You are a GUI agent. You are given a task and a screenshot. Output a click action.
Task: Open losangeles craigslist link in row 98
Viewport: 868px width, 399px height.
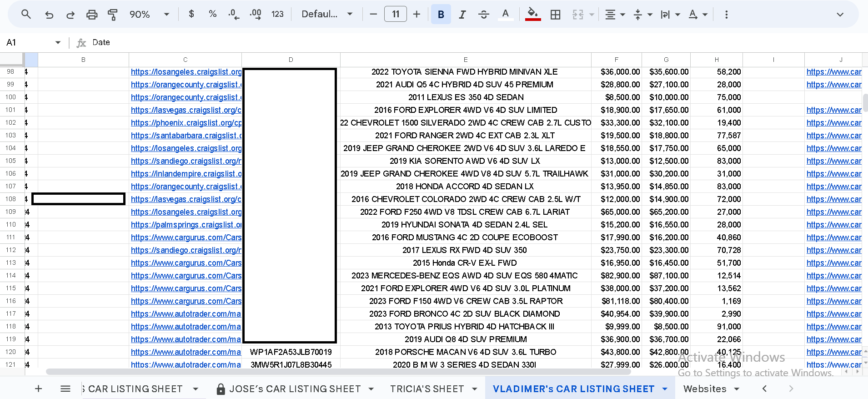186,72
